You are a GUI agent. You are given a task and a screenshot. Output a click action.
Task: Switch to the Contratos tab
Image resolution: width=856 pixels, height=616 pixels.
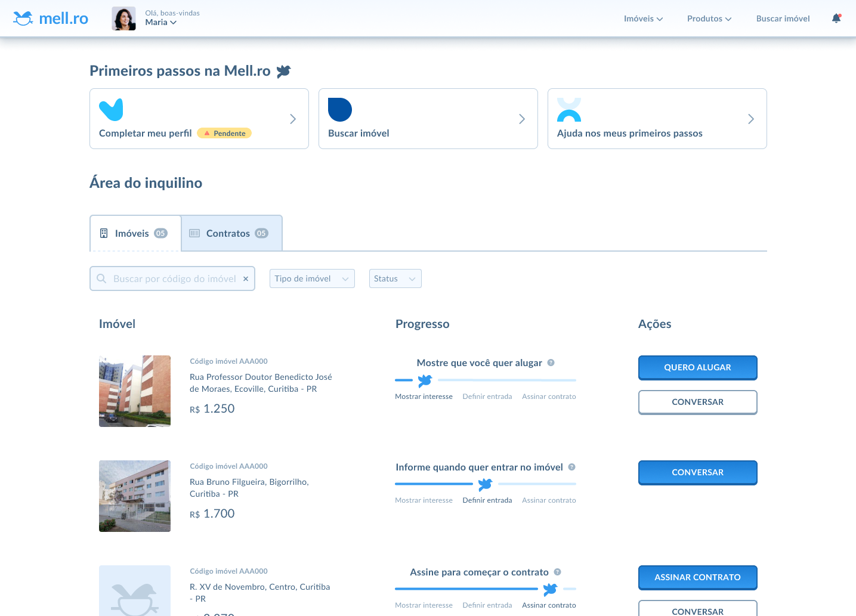pos(231,233)
